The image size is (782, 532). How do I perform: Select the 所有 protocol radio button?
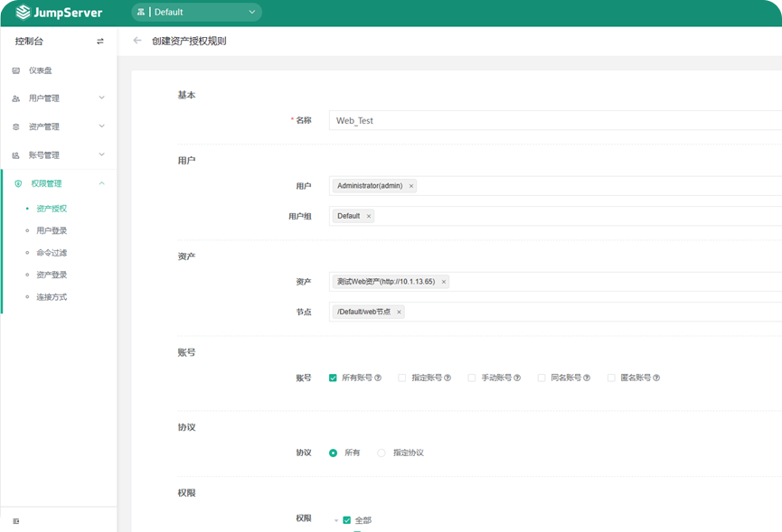(x=334, y=453)
